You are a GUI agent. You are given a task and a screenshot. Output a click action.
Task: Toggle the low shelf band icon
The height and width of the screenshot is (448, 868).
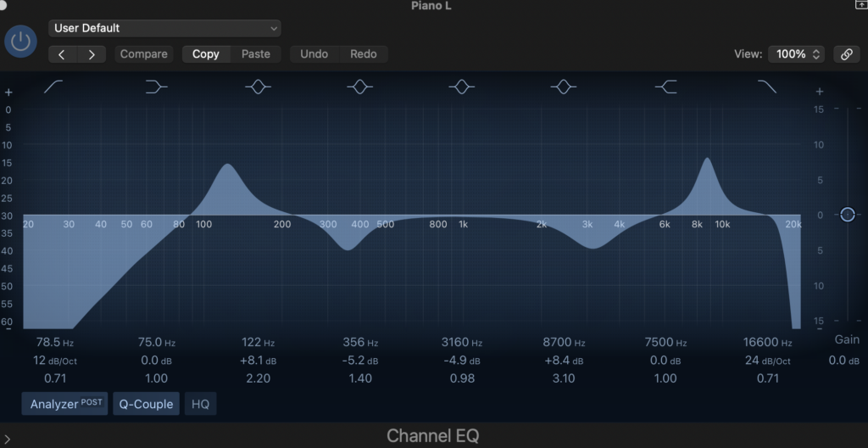[x=156, y=87]
